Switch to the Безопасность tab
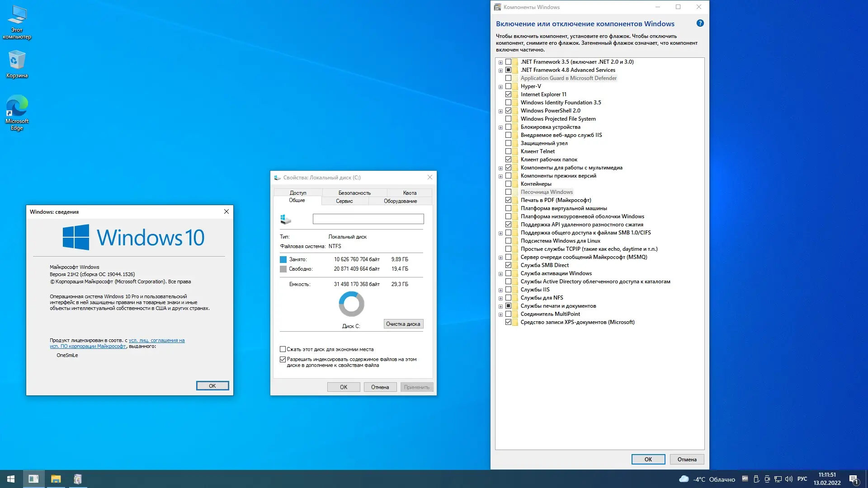Image resolution: width=868 pixels, height=488 pixels. tap(354, 193)
